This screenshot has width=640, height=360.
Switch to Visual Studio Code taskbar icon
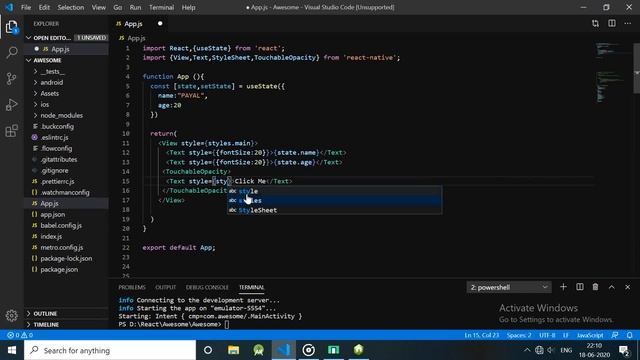point(284,350)
